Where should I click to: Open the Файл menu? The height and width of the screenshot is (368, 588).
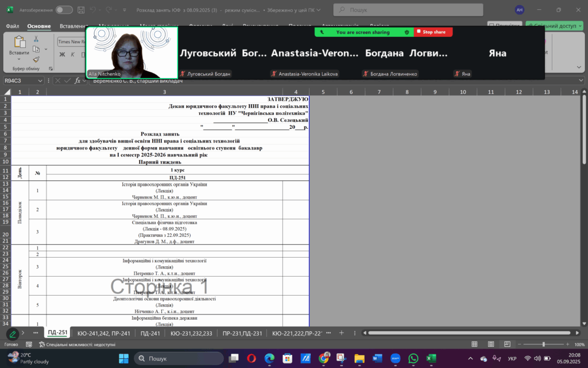pos(13,26)
